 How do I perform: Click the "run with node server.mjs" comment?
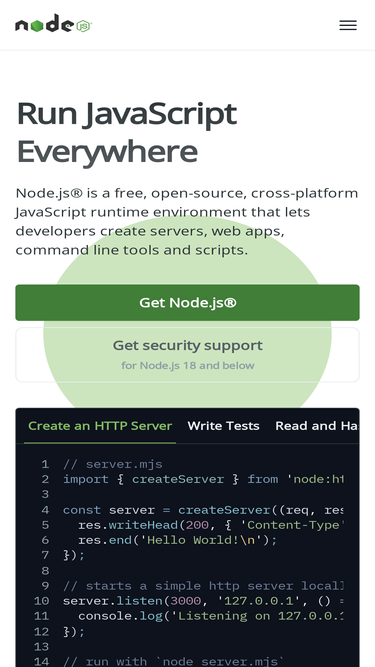pyautogui.click(x=173, y=661)
